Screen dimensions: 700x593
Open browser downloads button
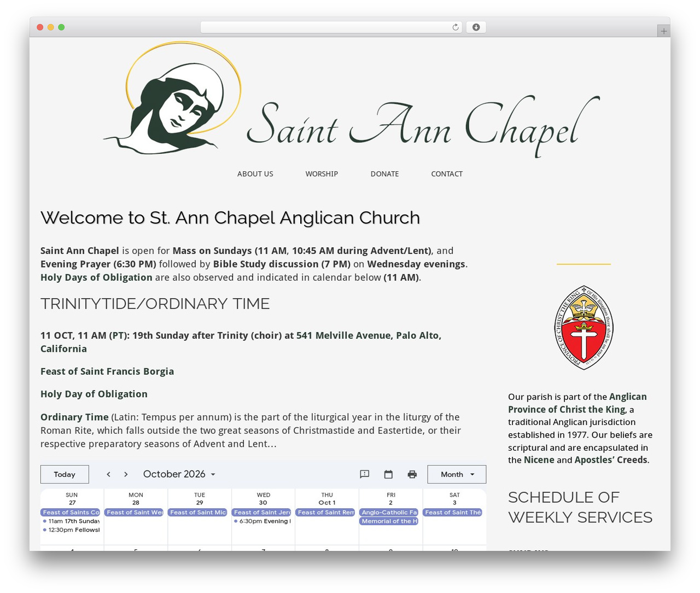pyautogui.click(x=476, y=27)
